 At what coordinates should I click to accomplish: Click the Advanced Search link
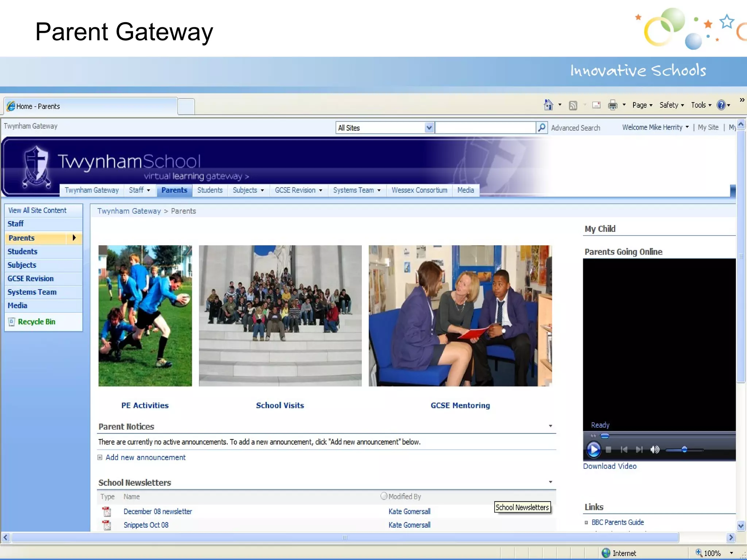click(576, 128)
